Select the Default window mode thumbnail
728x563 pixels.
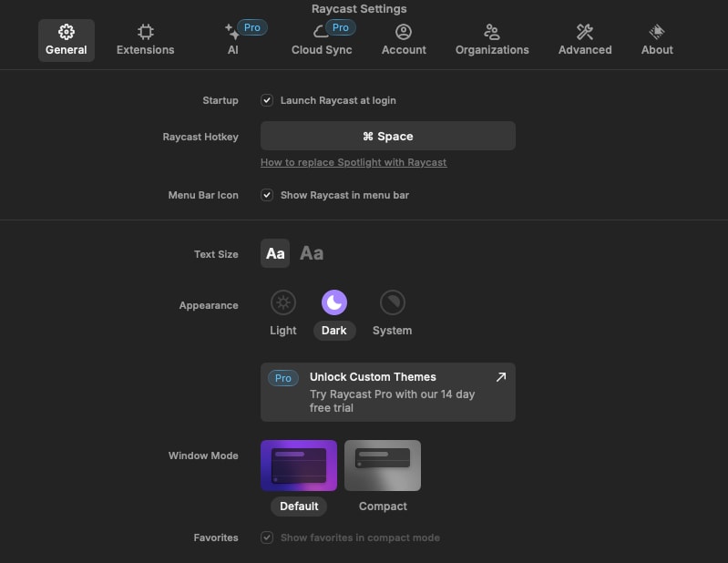coord(299,466)
